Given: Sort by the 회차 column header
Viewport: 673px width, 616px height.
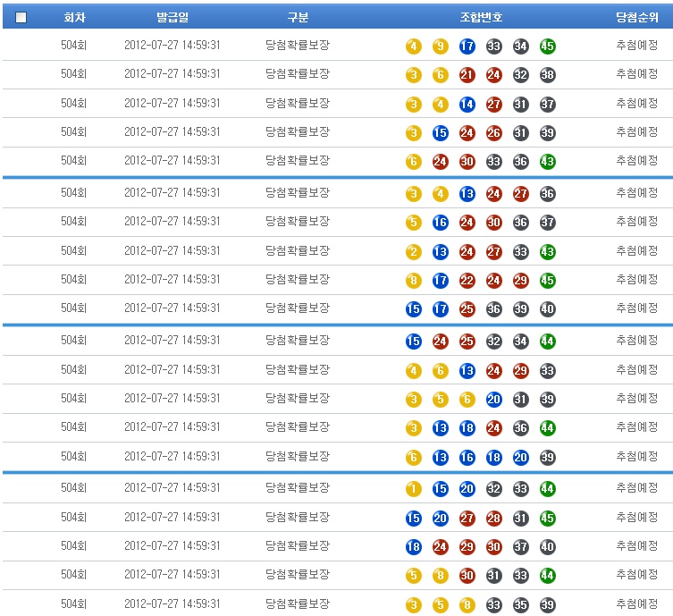Looking at the screenshot, I should tap(74, 17).
